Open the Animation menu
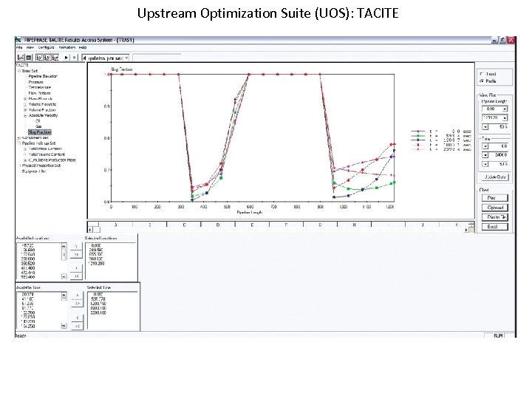The height and width of the screenshot is (399, 532). [x=66, y=47]
